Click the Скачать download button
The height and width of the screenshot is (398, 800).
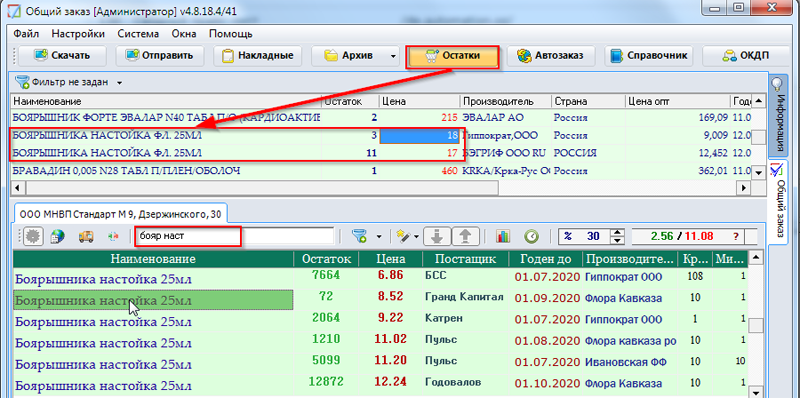(62, 56)
